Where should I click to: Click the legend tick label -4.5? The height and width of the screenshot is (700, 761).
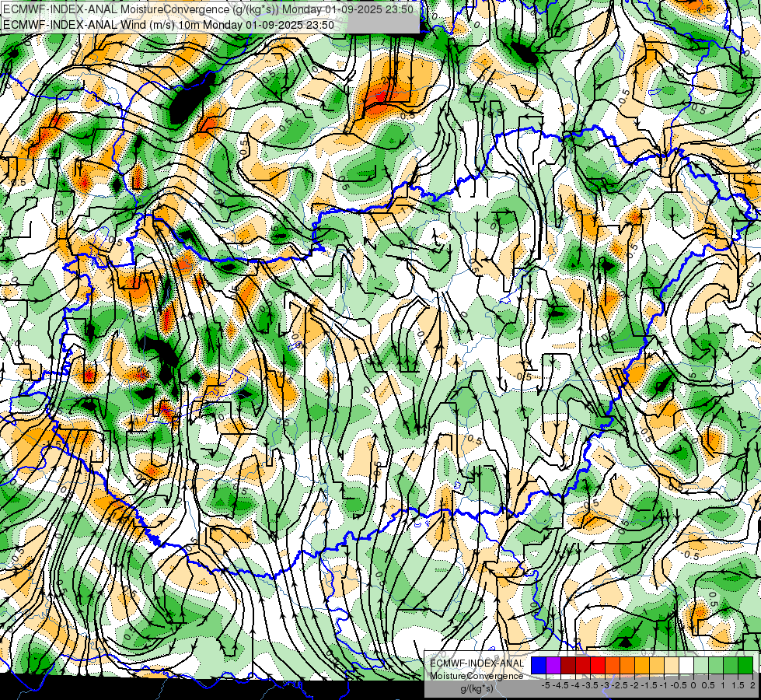(560, 685)
